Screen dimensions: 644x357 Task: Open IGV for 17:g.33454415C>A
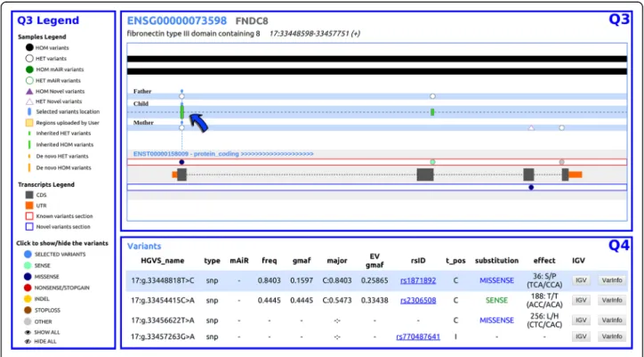[x=581, y=300]
